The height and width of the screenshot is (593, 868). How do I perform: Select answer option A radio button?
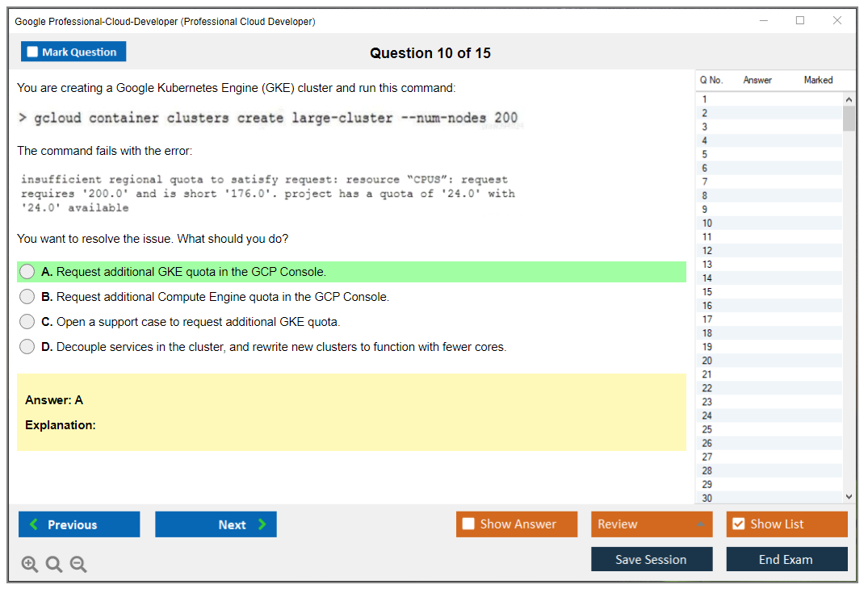tap(27, 272)
